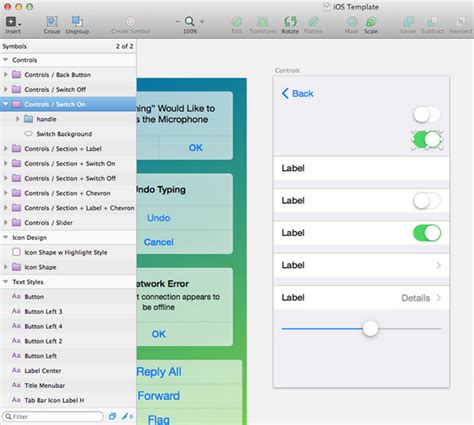Zoom out with the minus button
The image size is (474, 425).
point(178,22)
